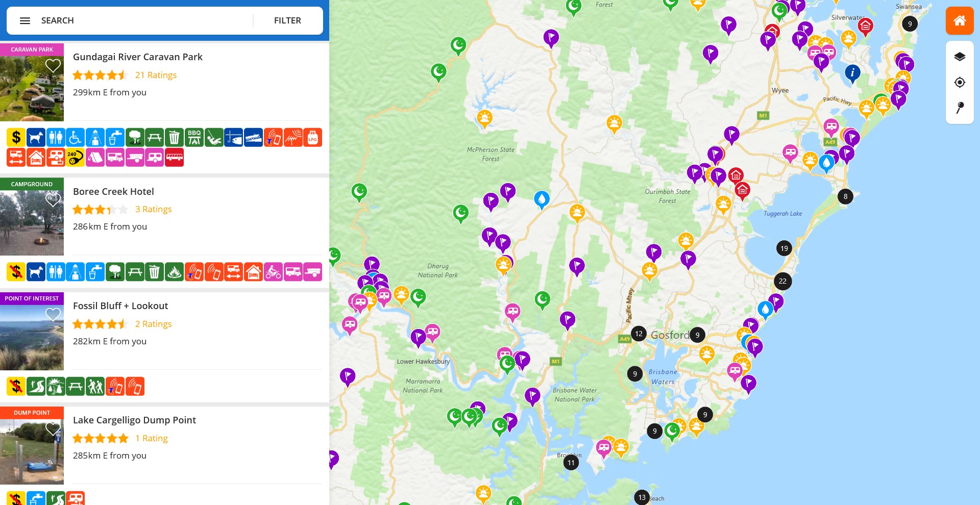Click the no-fees icon for Boree Creek Hotel
The image size is (980, 505).
point(16,272)
